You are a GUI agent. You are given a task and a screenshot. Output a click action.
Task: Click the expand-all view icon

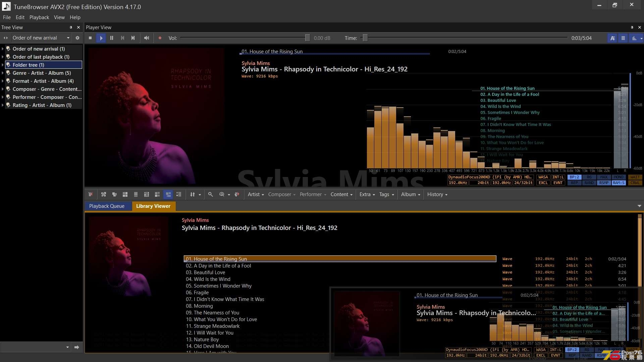pyautogui.click(x=104, y=194)
